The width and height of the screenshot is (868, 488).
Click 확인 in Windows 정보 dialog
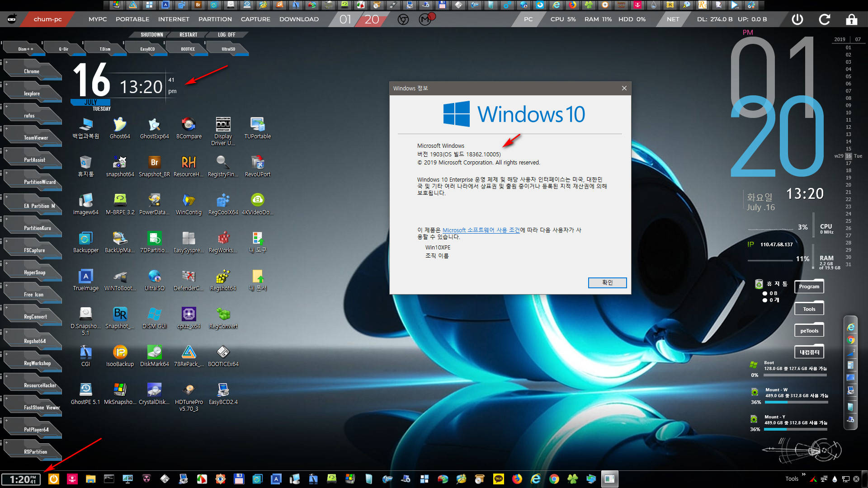click(607, 282)
